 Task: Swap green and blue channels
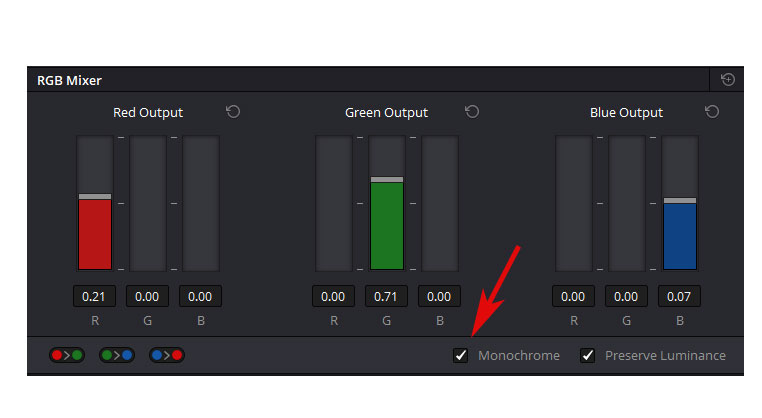point(117,355)
